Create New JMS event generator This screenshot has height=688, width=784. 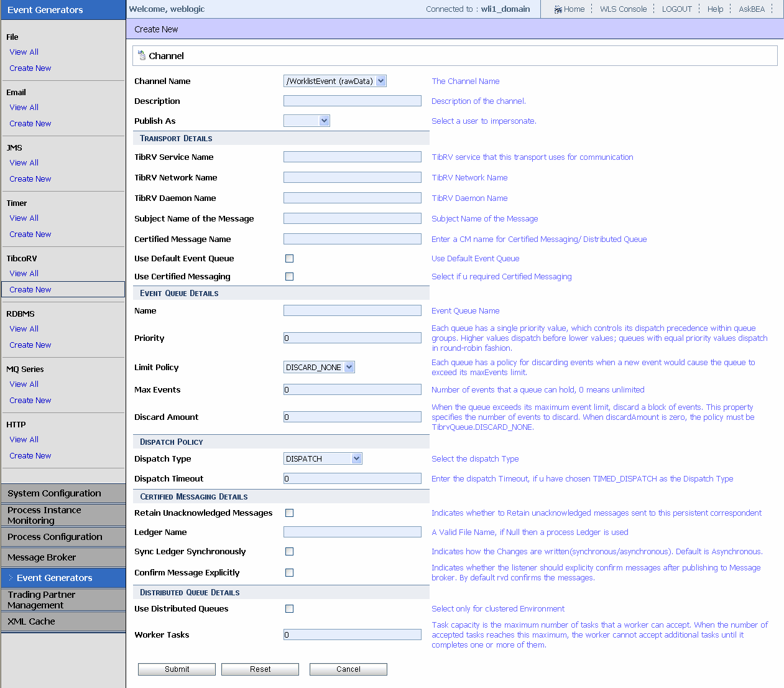click(x=30, y=179)
